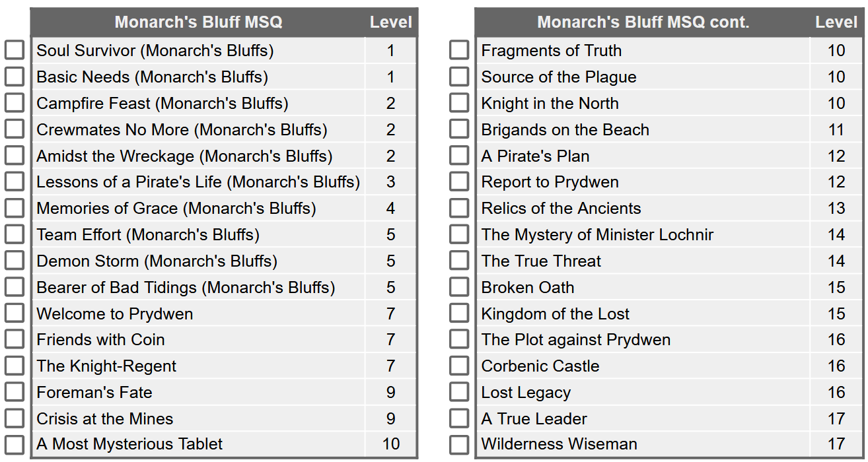Mark Brigands on the Beach complete
Screen dimensions: 868x462
(459, 129)
